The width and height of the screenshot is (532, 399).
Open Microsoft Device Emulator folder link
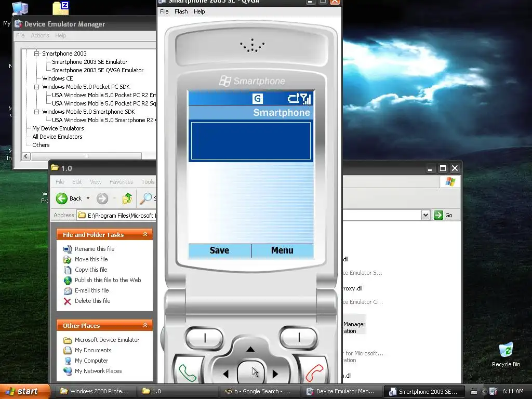pos(107,340)
